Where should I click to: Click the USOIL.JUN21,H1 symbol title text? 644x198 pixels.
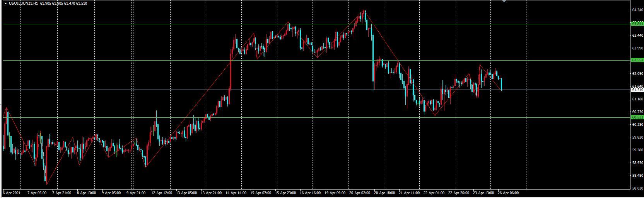coord(24,3)
